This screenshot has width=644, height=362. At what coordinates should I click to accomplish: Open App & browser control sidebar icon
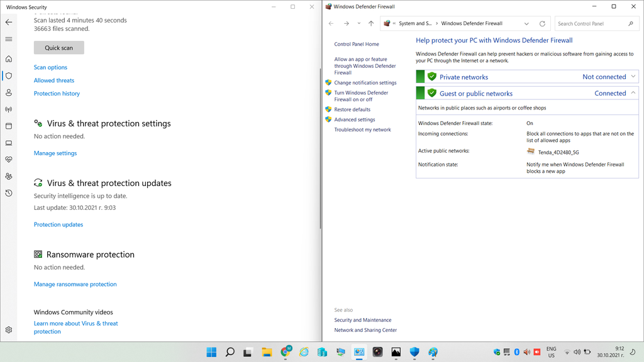coord(9,126)
